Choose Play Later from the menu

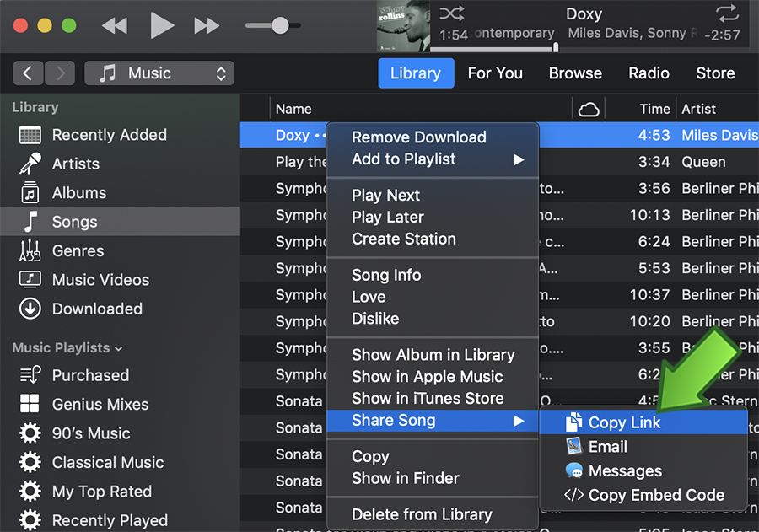(x=433, y=217)
